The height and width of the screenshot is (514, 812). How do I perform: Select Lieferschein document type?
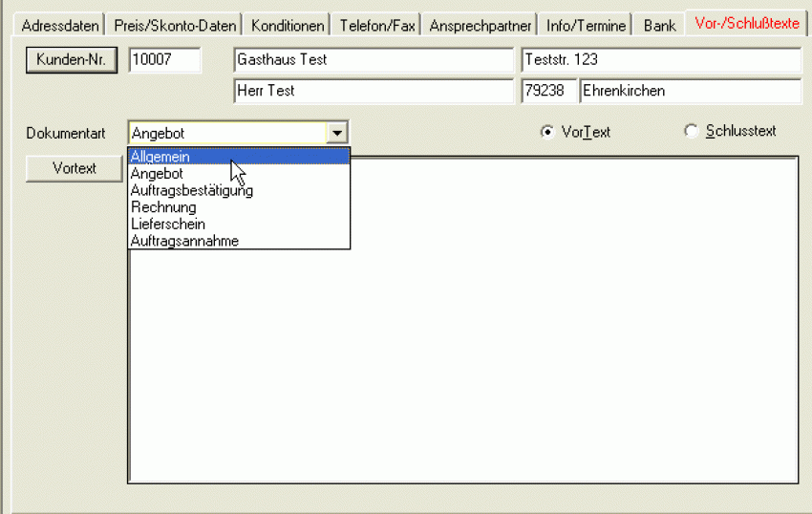168,225
